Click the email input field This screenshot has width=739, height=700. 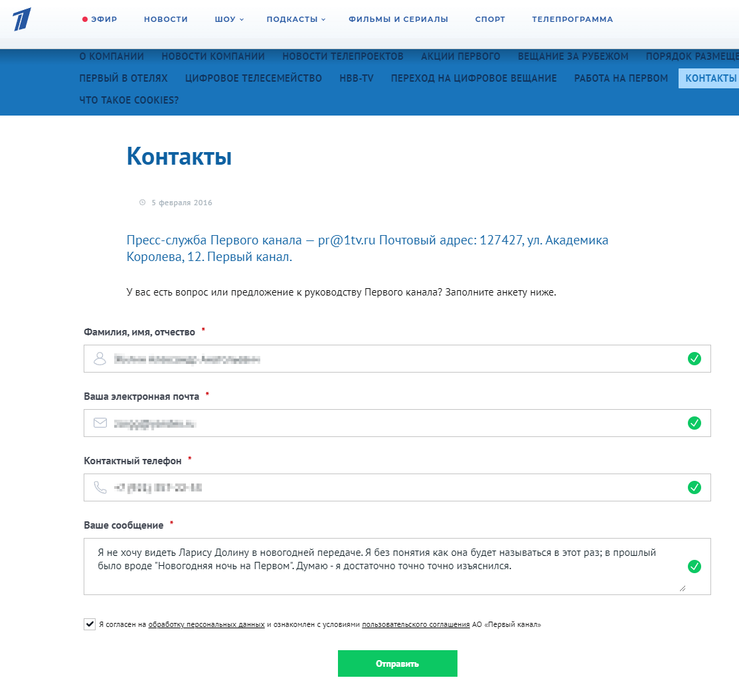pos(397,423)
